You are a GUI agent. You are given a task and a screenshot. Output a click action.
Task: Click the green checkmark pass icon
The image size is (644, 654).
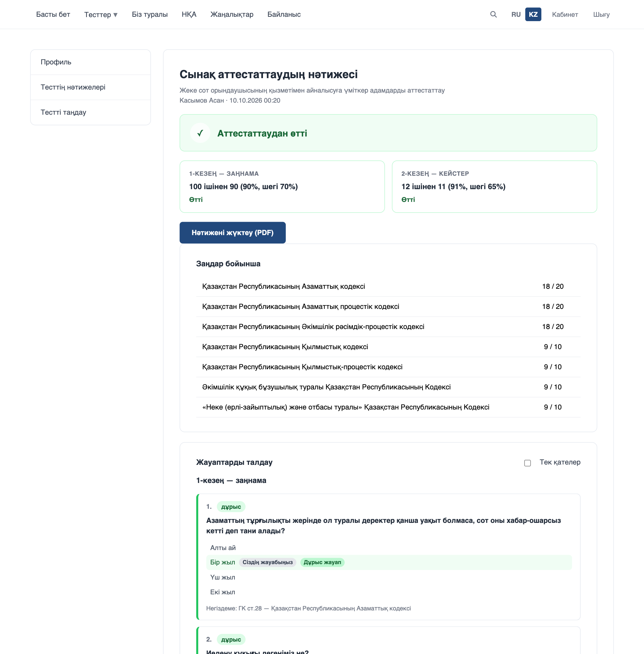(200, 133)
